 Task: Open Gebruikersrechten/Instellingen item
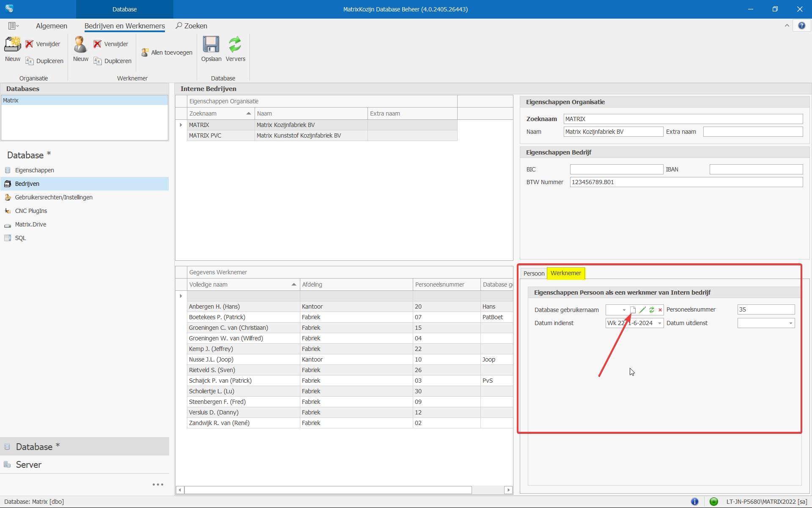click(x=54, y=197)
